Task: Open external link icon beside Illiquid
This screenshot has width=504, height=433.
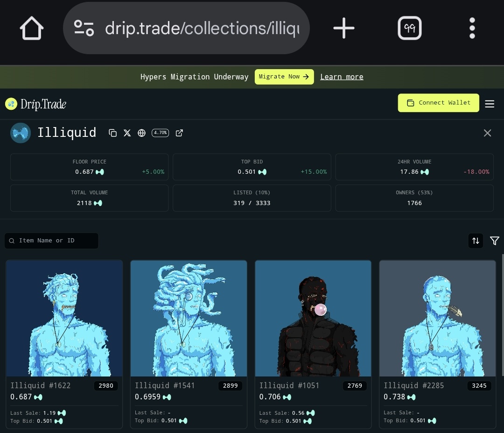Action: 179,133
